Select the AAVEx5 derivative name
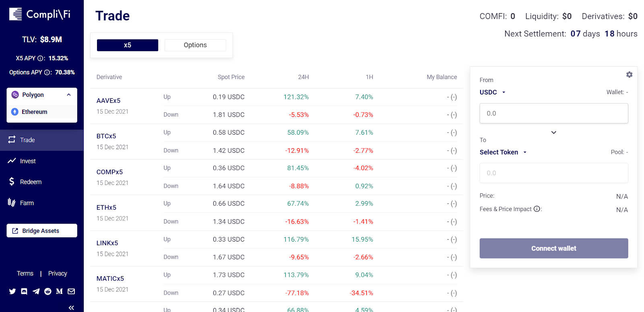 click(108, 101)
